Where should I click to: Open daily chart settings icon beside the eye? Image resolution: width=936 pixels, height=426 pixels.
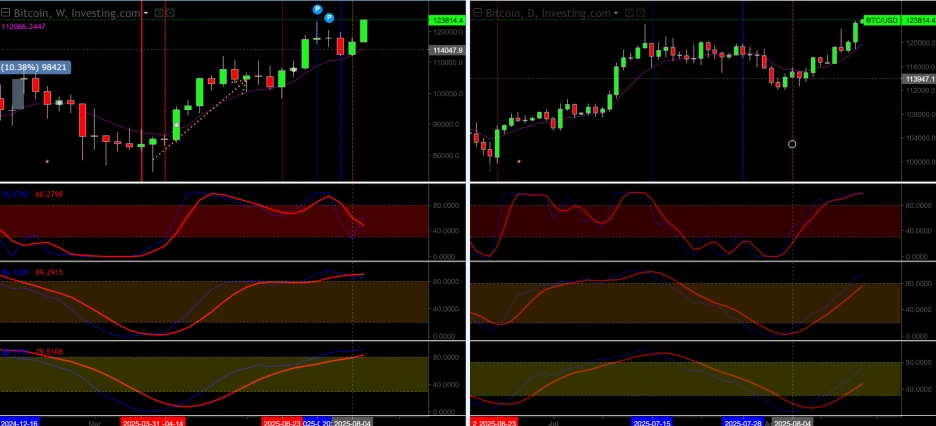(x=640, y=13)
